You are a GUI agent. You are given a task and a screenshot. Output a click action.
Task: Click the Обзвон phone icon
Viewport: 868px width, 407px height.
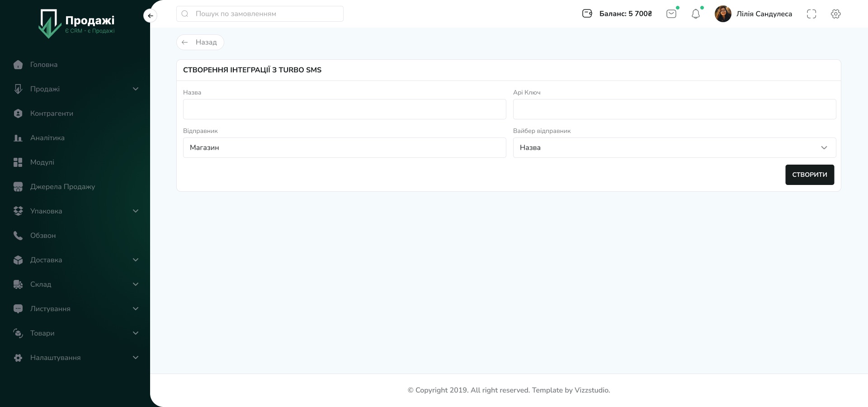18,236
